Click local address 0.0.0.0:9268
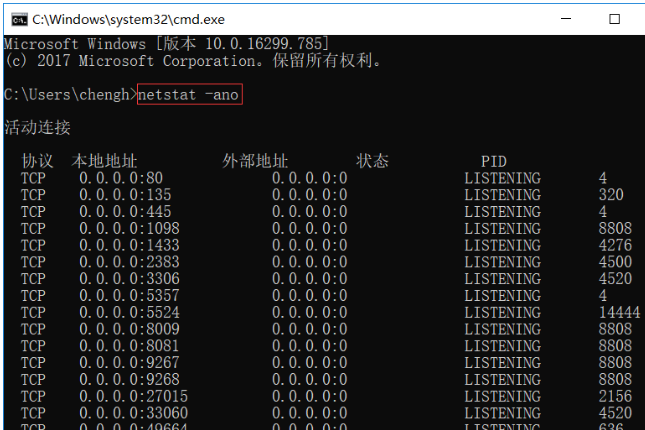 click(129, 380)
